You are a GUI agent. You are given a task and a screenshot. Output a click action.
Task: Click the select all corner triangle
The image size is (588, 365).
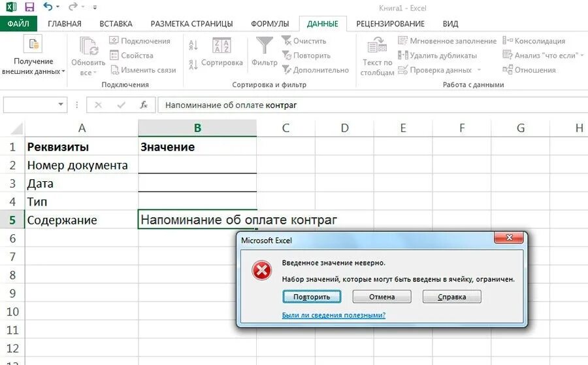tap(16, 128)
